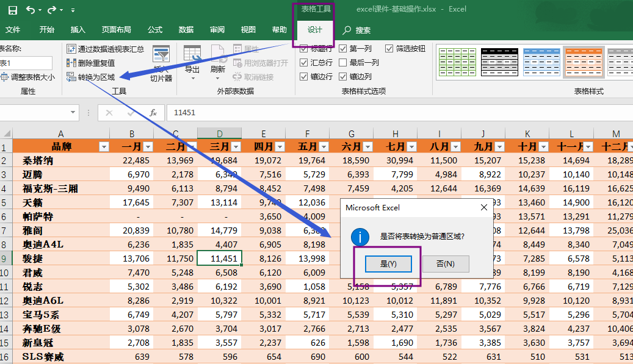Open the Customize Quick Access Toolbar menu
Viewport: 633px width, 364px height.
(73, 10)
